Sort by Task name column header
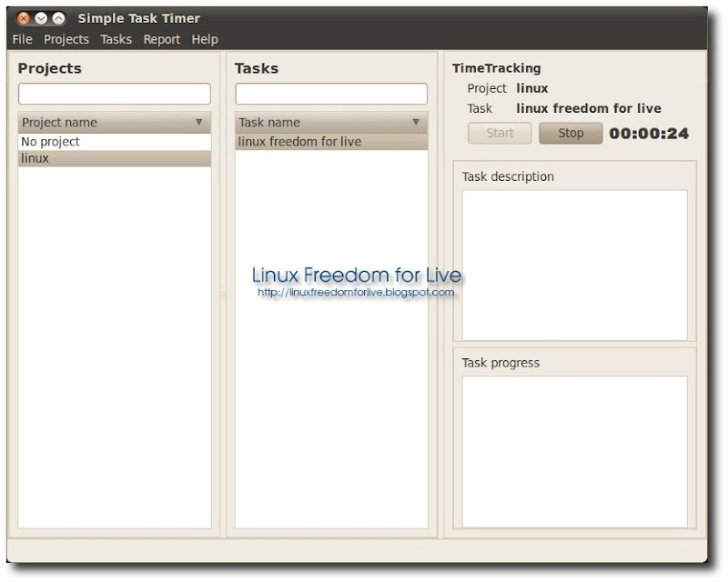 click(x=331, y=123)
